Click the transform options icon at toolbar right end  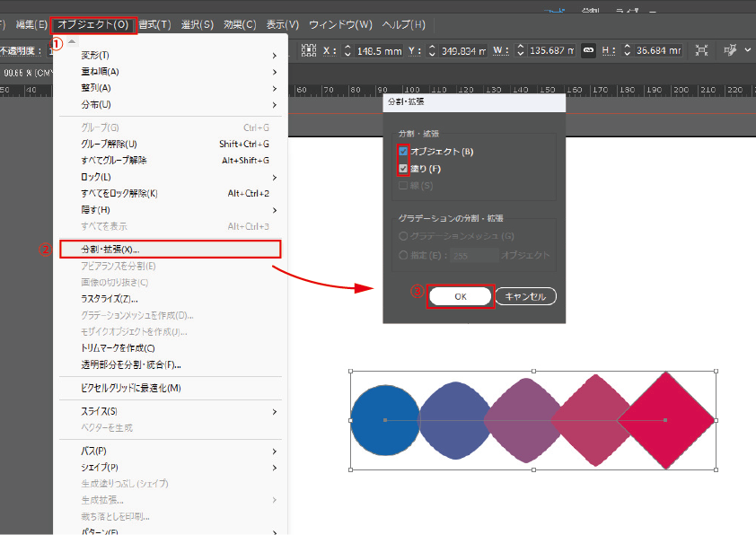[732, 50]
